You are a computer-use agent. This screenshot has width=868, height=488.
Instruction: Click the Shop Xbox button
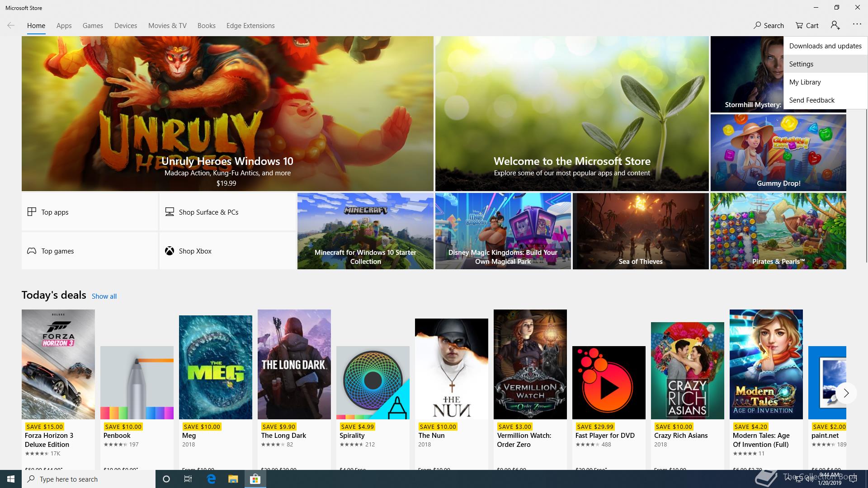tap(227, 251)
